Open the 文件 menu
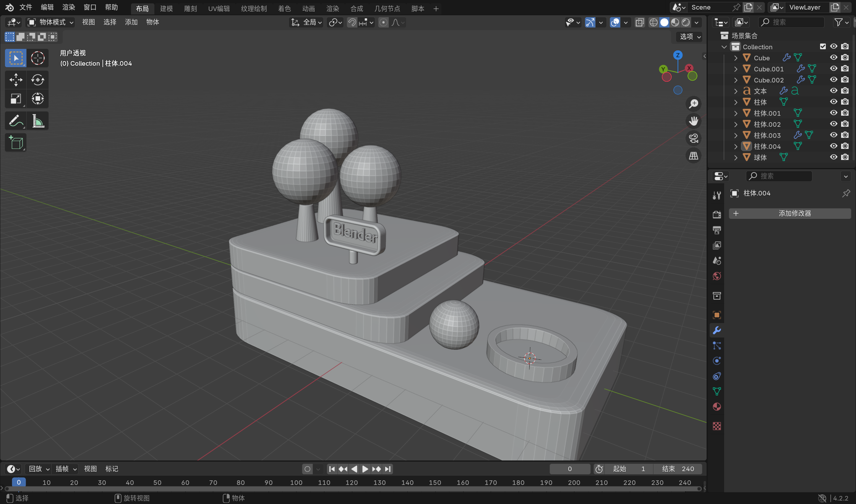Viewport: 856px width, 504px height. point(26,7)
